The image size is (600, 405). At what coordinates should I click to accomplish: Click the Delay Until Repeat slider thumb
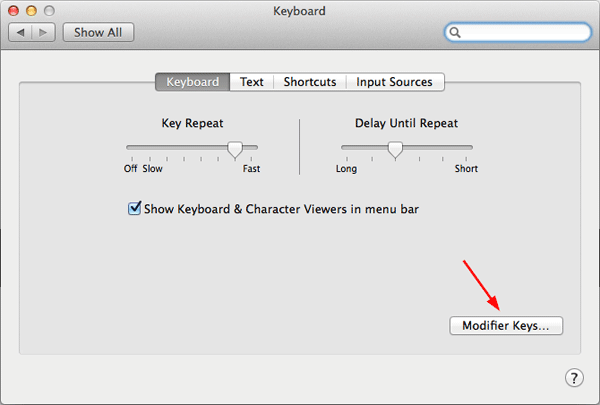pos(395,149)
